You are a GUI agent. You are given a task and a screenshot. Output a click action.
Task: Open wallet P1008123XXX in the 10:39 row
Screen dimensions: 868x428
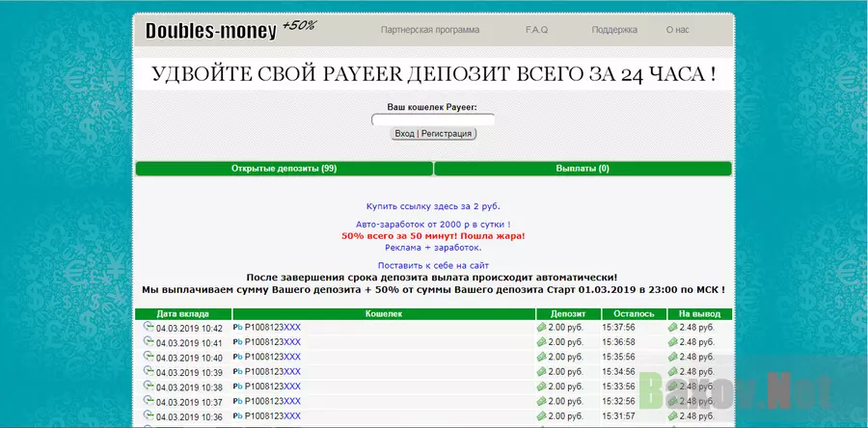[x=273, y=371]
